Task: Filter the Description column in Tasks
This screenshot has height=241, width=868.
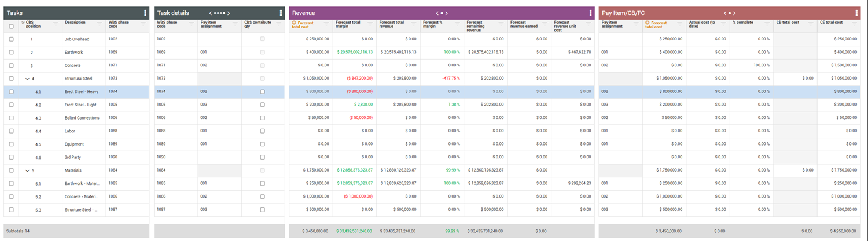Action: pos(100,24)
